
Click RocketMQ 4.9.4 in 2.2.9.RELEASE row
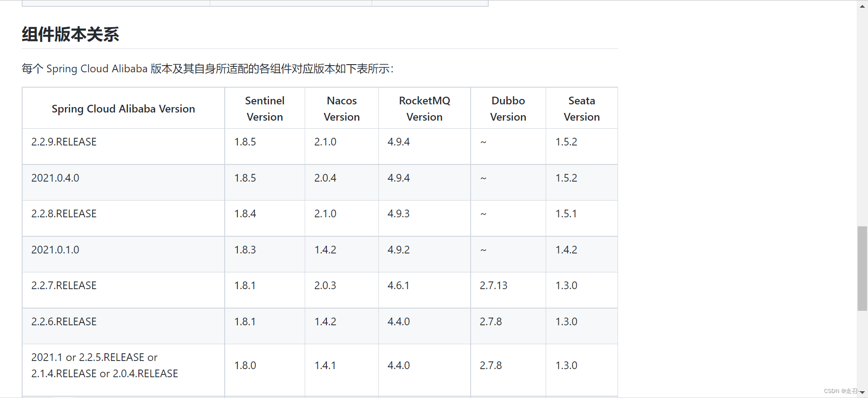pyautogui.click(x=398, y=142)
